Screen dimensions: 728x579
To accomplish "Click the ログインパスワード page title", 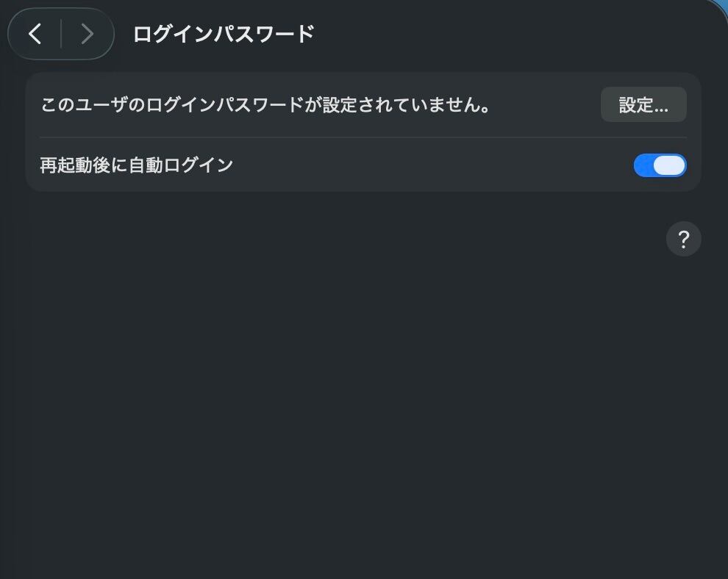I will pyautogui.click(x=224, y=34).
